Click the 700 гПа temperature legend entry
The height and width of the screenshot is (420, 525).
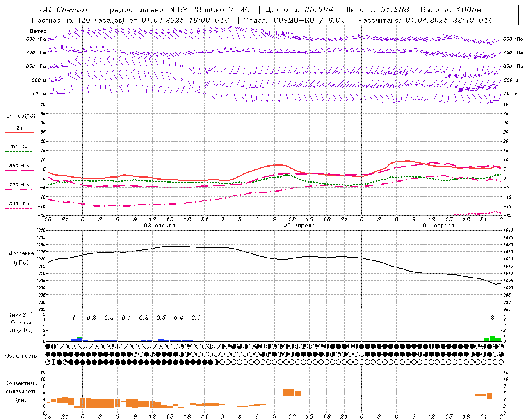pos(19,185)
